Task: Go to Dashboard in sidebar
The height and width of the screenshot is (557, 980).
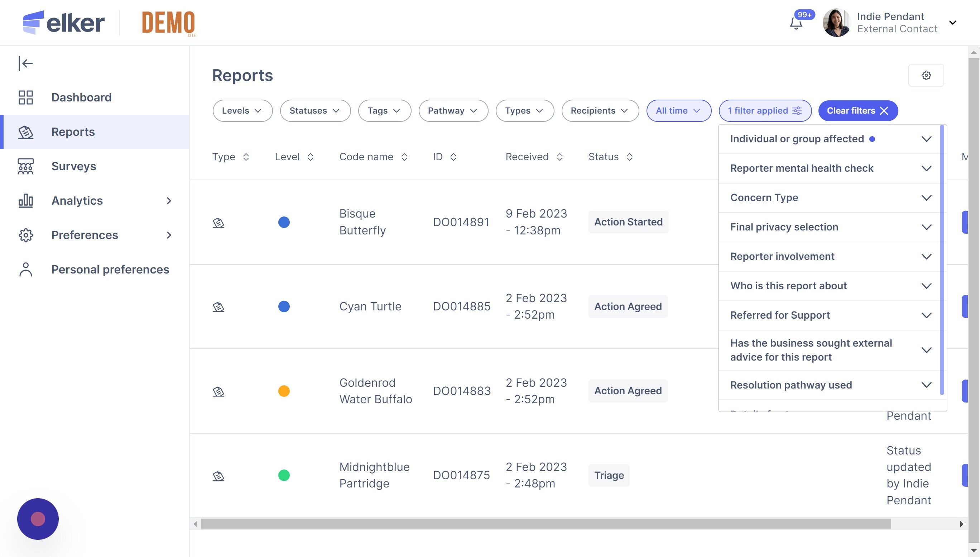Action: click(81, 97)
